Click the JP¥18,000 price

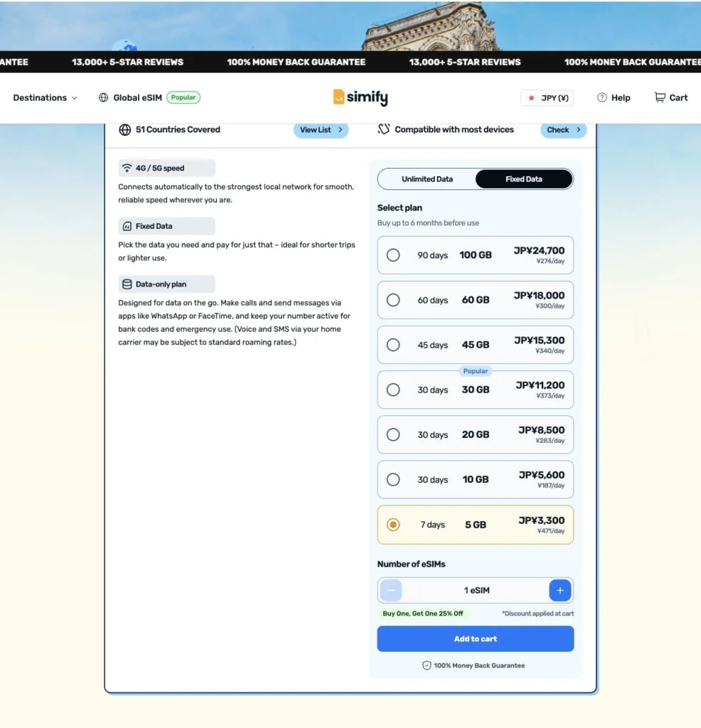coord(539,296)
